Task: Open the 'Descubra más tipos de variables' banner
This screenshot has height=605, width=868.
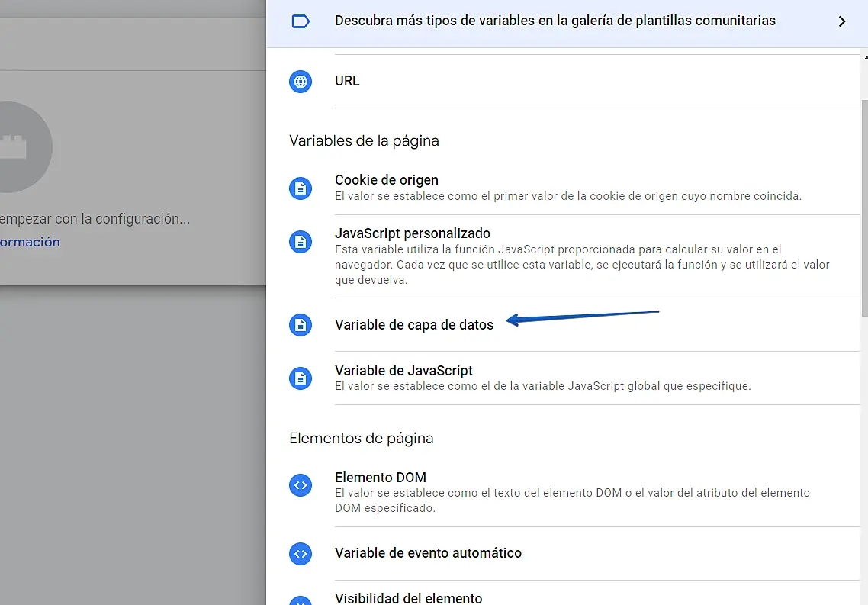Action: coord(555,21)
